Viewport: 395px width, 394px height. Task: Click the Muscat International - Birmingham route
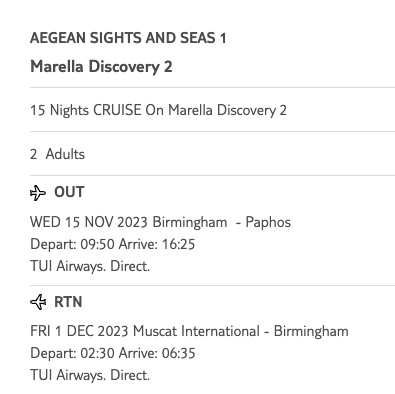tap(241, 331)
